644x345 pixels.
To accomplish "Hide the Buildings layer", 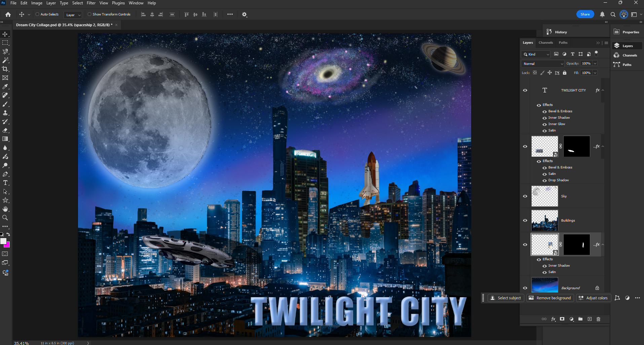I will (x=525, y=220).
